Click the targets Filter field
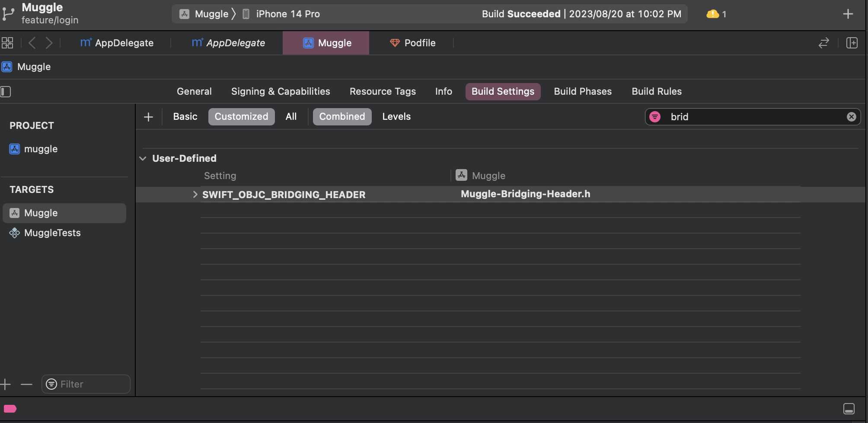Viewport: 868px width, 423px height. 86,384
